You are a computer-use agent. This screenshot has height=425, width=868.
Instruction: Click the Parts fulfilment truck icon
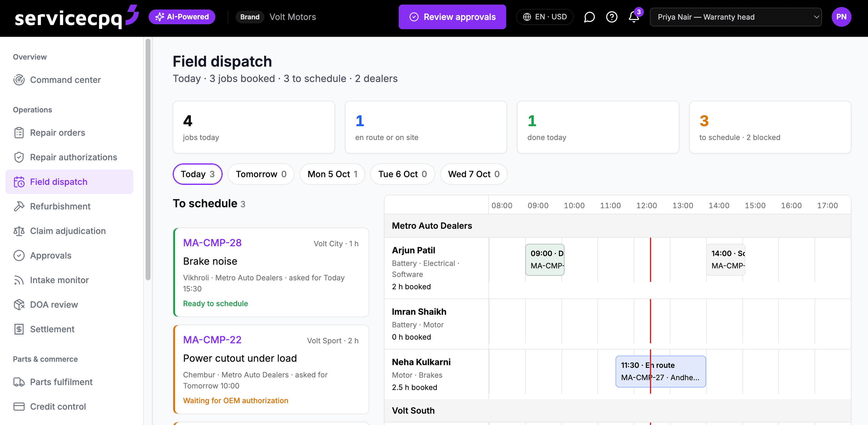tap(19, 382)
